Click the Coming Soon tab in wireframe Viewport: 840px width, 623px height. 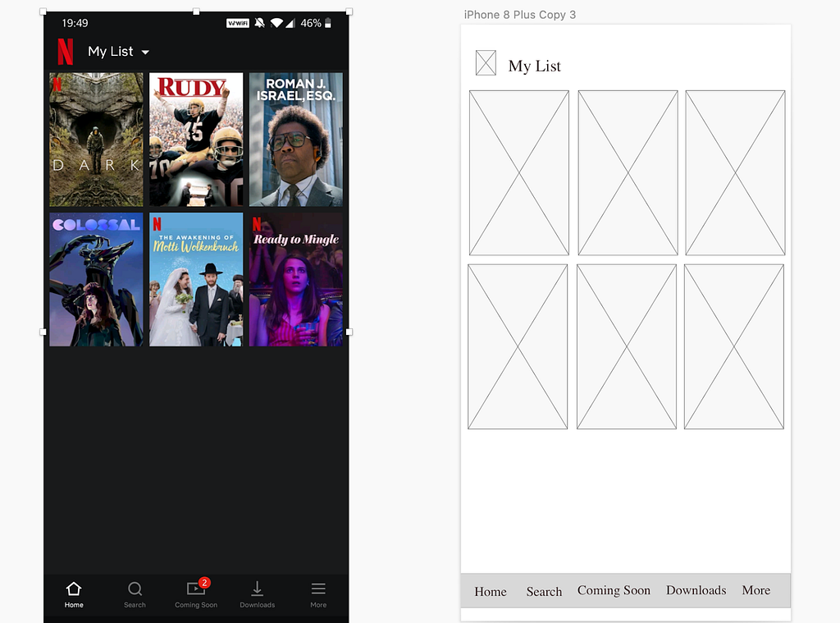(614, 590)
